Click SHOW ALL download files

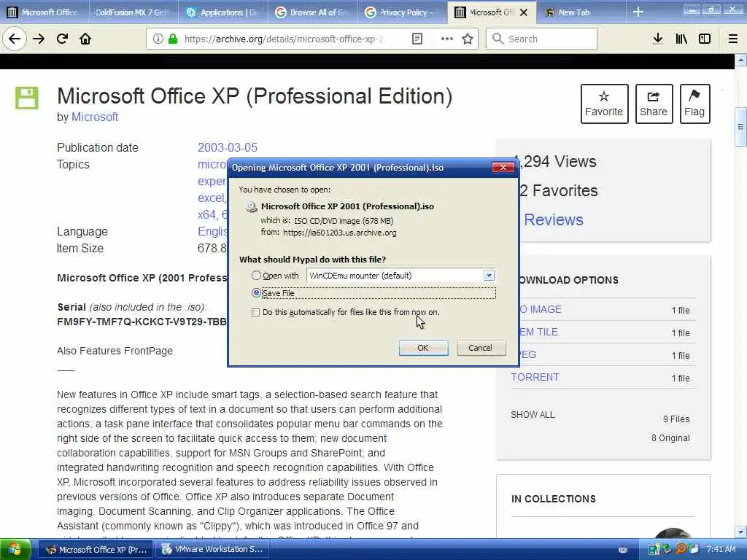coord(533,415)
